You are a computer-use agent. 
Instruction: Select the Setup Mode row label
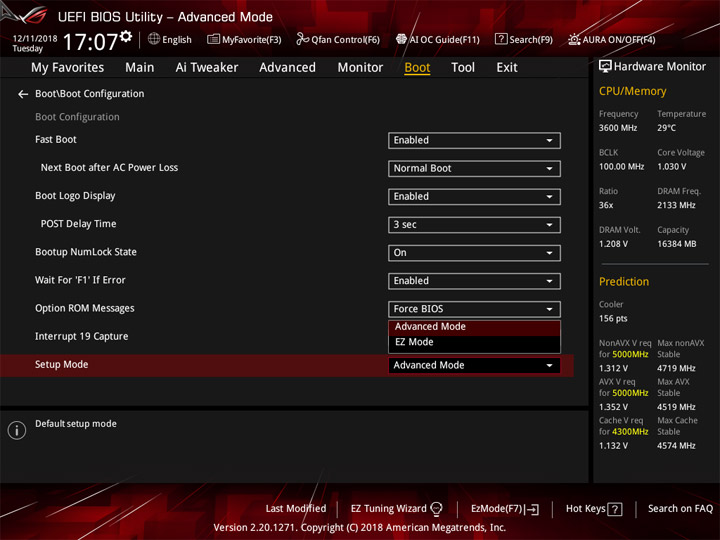(62, 365)
